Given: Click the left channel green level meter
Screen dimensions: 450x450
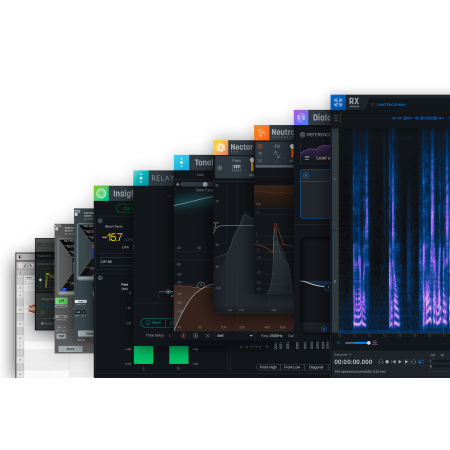Looking at the screenshot, I should (143, 355).
